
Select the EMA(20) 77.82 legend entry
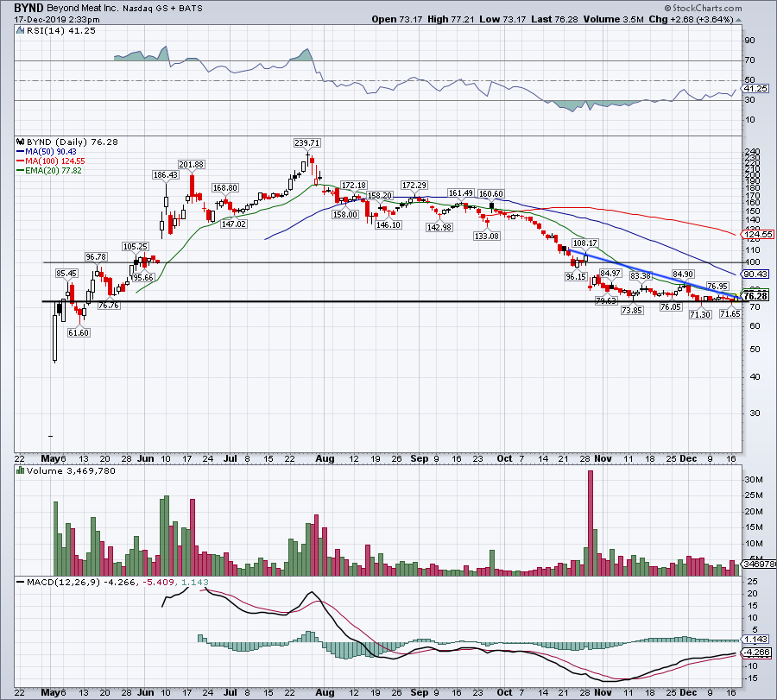point(49,170)
